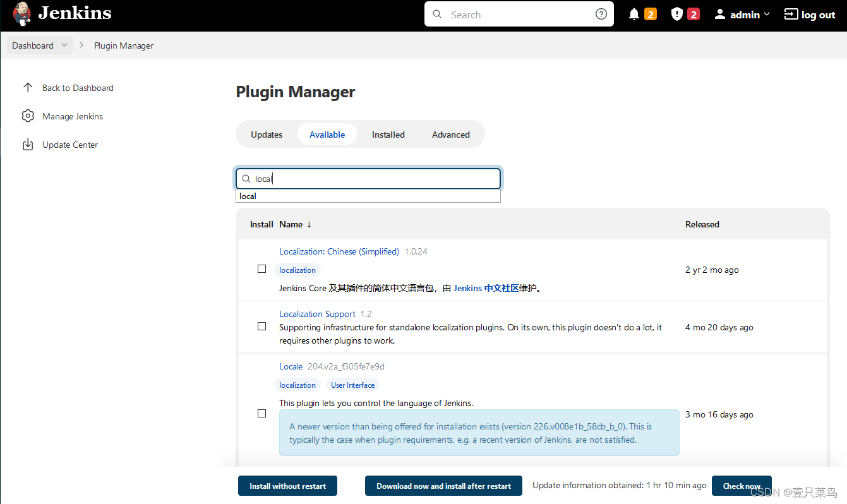Click the Jenkins title text in header
Image resolution: width=847 pixels, height=504 pixels.
[75, 13]
